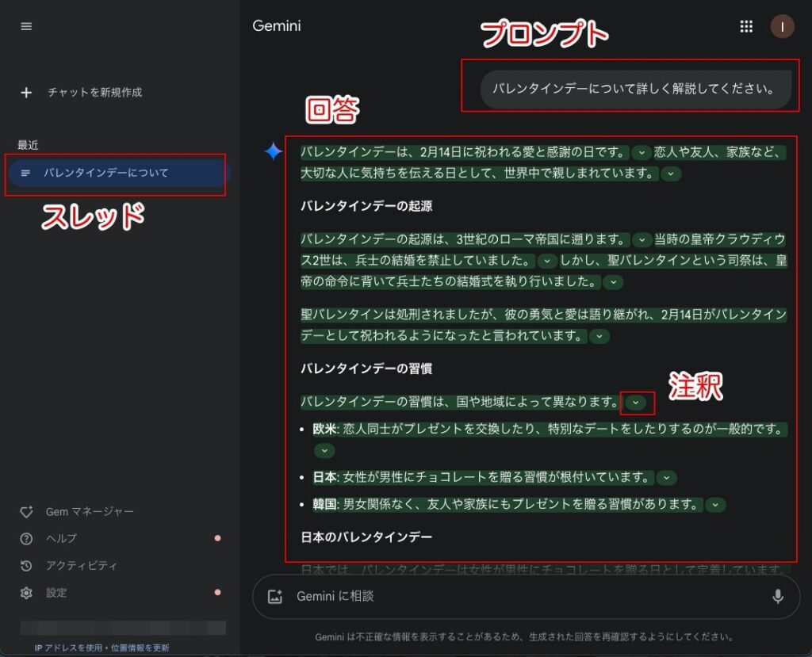
Task: Expand annotation after 国や地域によって異なります
Action: point(635,403)
